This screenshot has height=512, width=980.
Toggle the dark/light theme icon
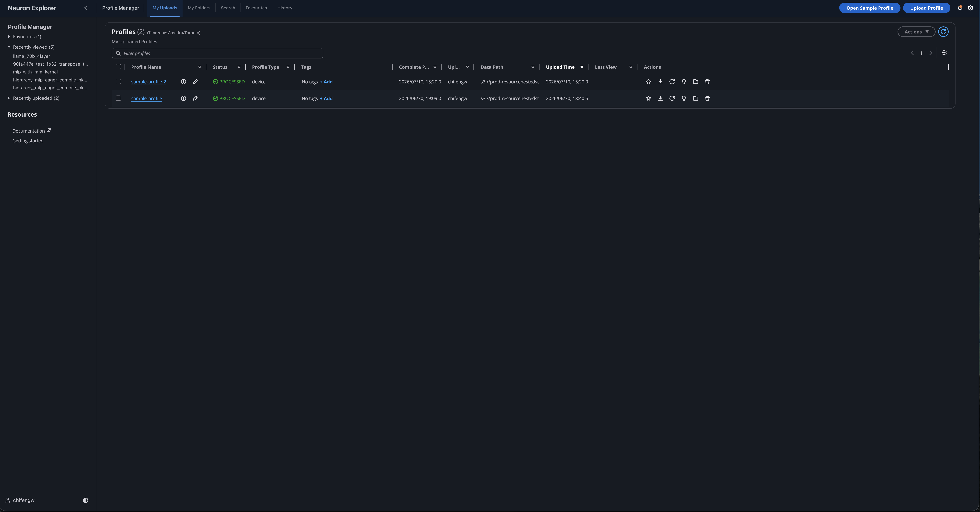[x=86, y=500]
